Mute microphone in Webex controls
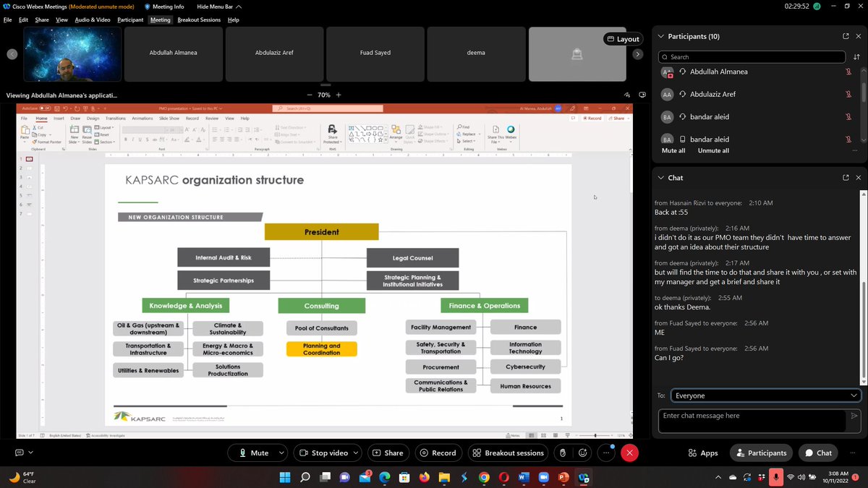This screenshot has width=868, height=488. pos(254,453)
